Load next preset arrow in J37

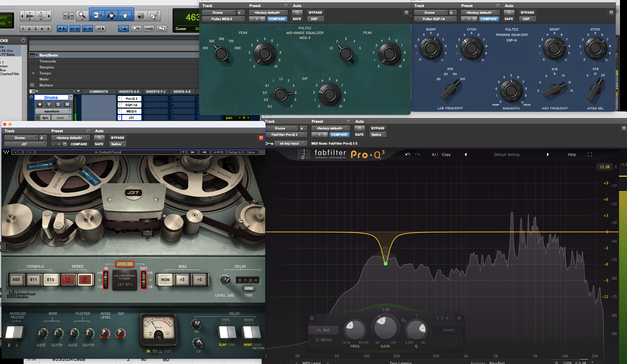tap(204, 152)
